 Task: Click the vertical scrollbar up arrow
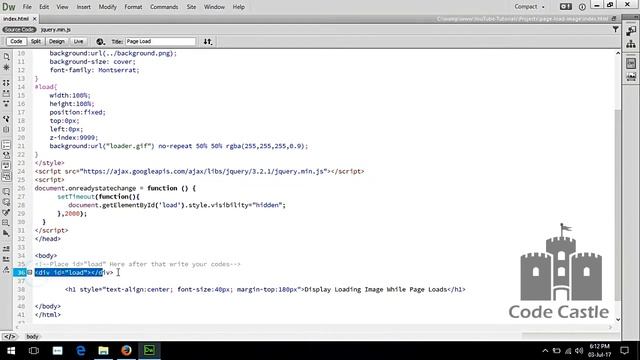click(618, 53)
